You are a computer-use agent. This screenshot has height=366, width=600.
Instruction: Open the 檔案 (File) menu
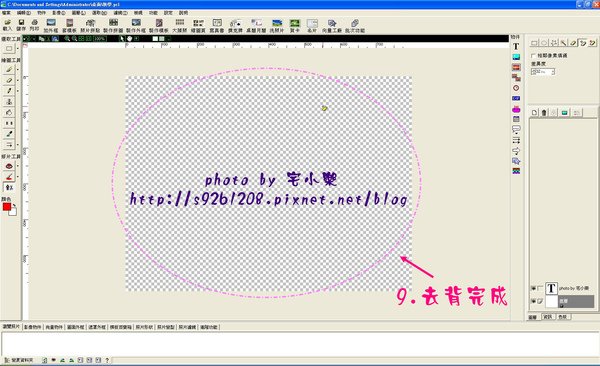click(6, 13)
